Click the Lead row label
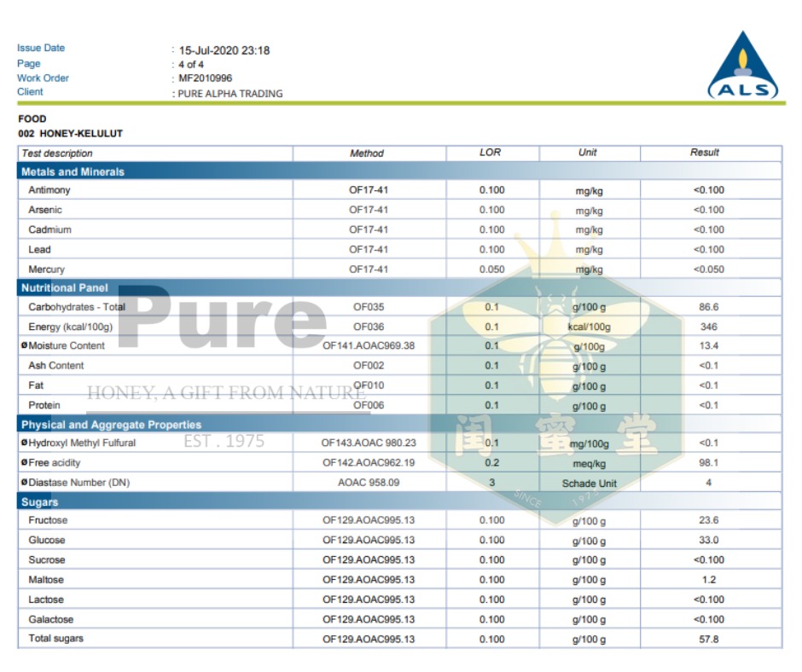Viewport: 802px width, 672px height. tap(39, 250)
